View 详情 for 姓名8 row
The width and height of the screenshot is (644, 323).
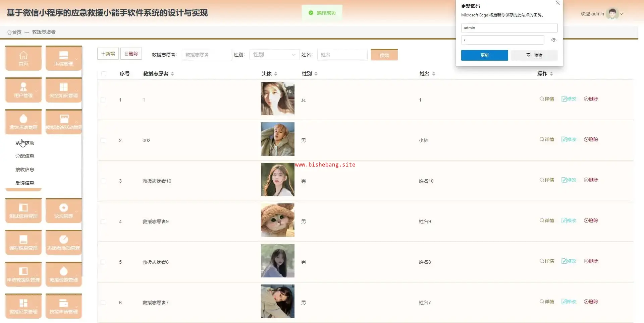pos(547,261)
